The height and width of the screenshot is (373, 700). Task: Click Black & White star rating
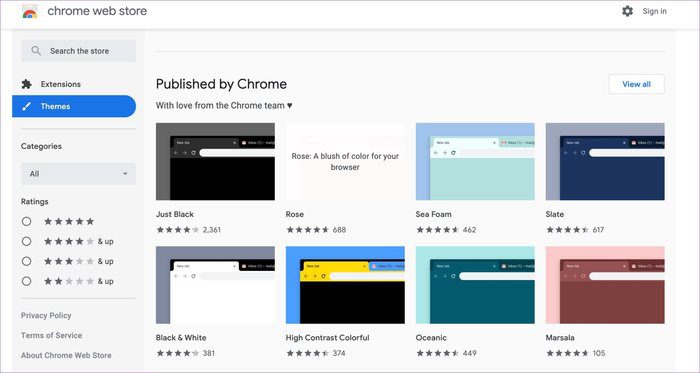177,353
